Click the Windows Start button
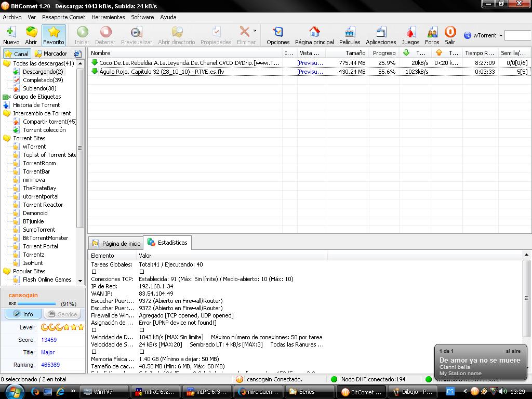This screenshot has height=399, width=532. coord(15,392)
